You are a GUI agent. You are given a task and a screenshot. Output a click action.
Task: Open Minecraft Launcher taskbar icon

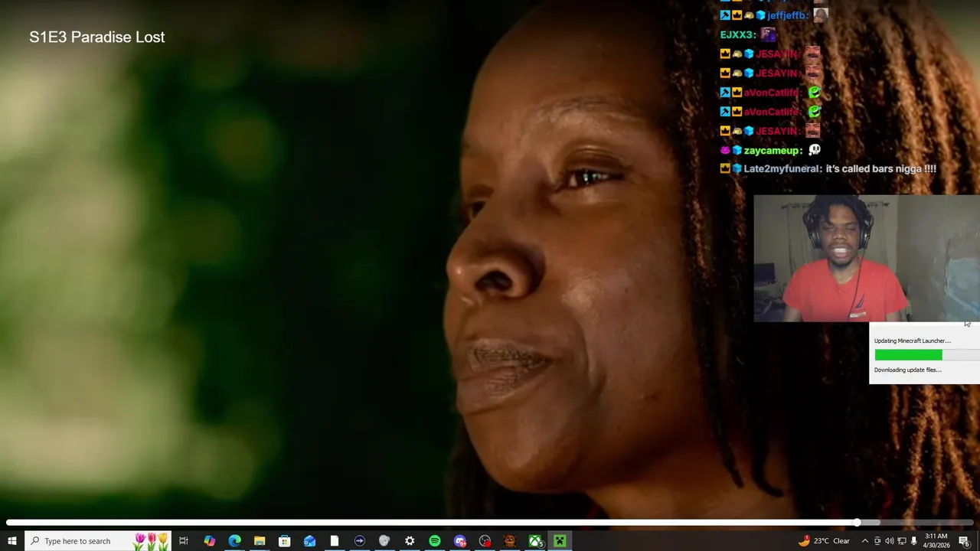[560, 541]
